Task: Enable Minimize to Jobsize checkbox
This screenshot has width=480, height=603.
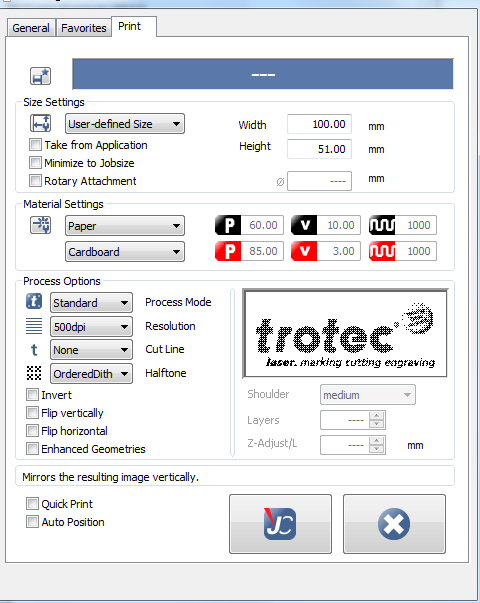Action: tap(35, 163)
